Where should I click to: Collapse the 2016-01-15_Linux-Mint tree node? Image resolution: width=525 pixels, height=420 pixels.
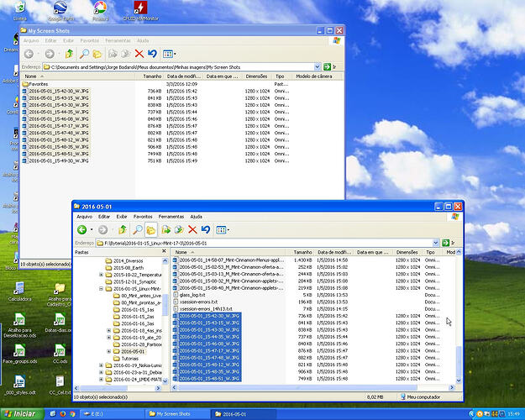102,288
